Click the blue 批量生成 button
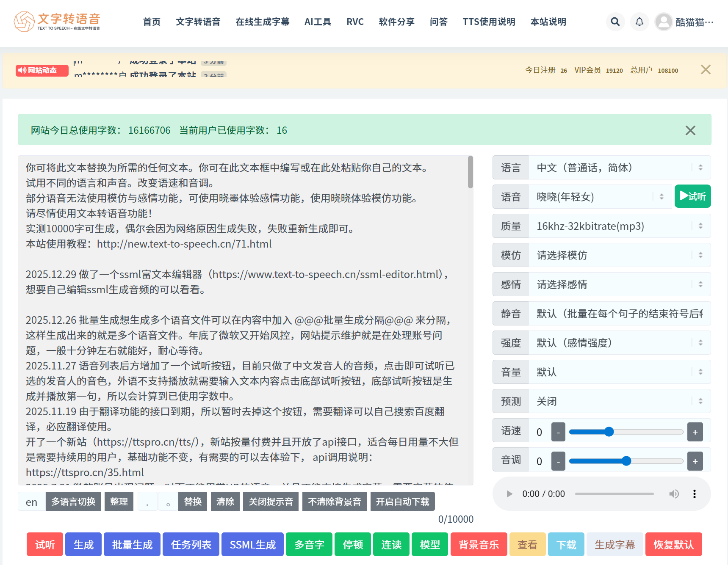This screenshot has height=565, width=728. tap(132, 544)
